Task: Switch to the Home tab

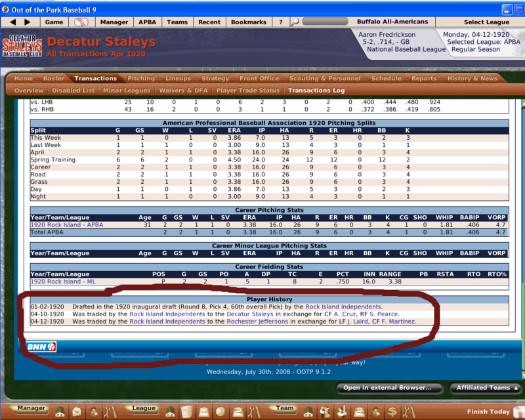Action: [x=24, y=78]
